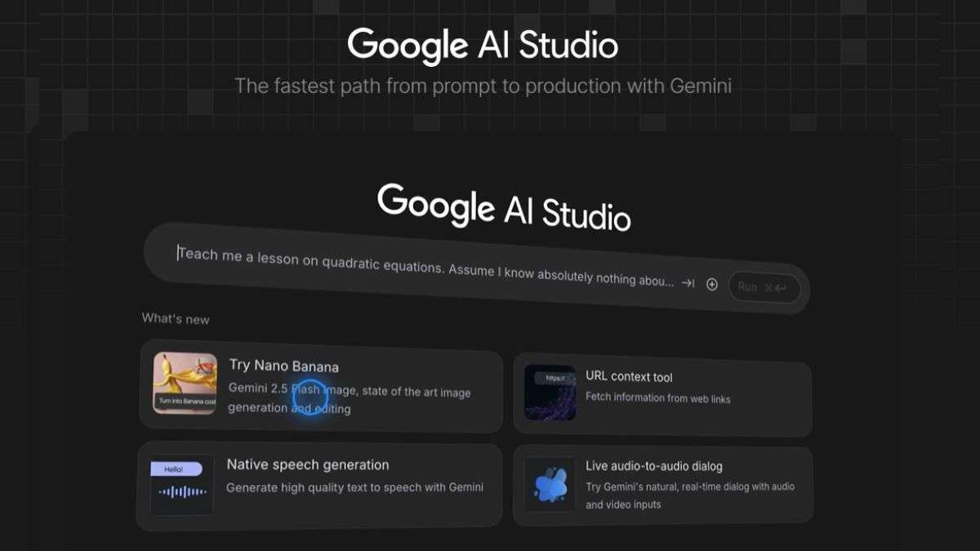Click 'Generate high quality text to speech' description
Screen dimensions: 980x551
pos(354,487)
